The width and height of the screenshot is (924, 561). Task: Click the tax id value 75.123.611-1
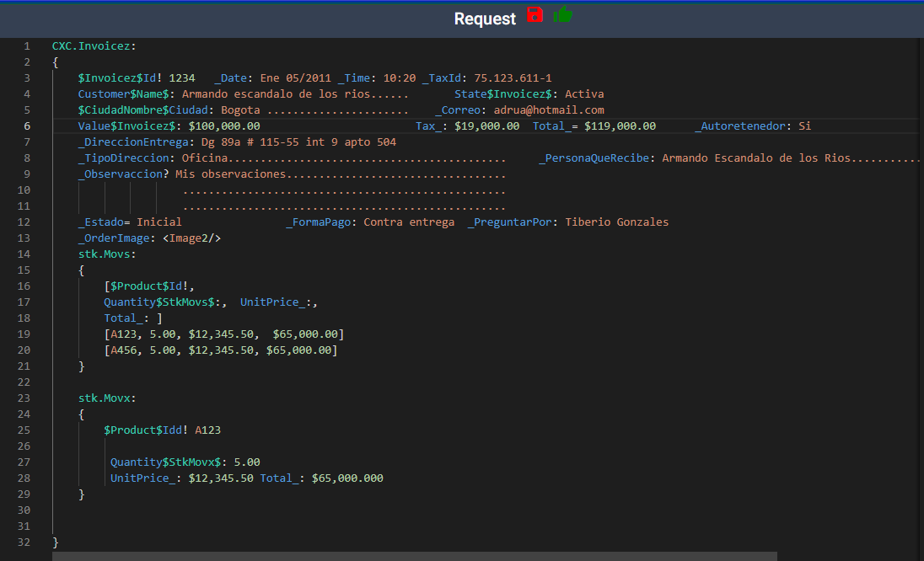point(513,78)
